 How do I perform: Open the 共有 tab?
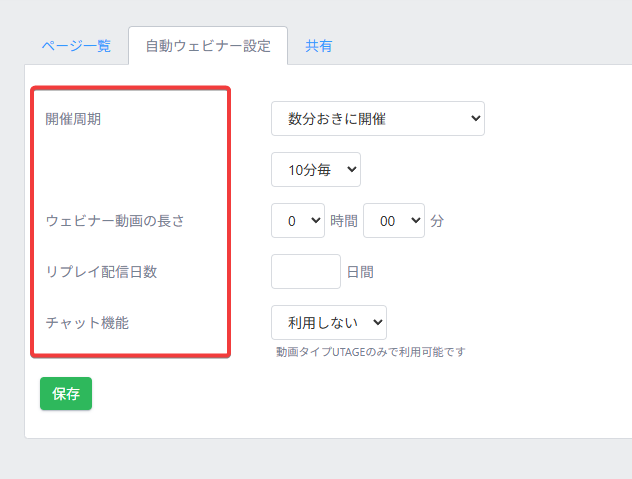point(318,46)
